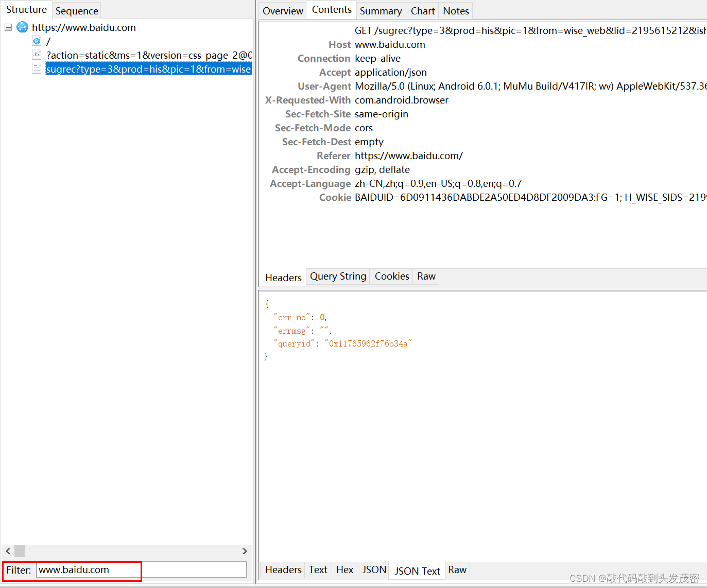This screenshot has width=707, height=588.
Task: Click the globe icon beside https://www.baidu.com
Action: [22, 27]
